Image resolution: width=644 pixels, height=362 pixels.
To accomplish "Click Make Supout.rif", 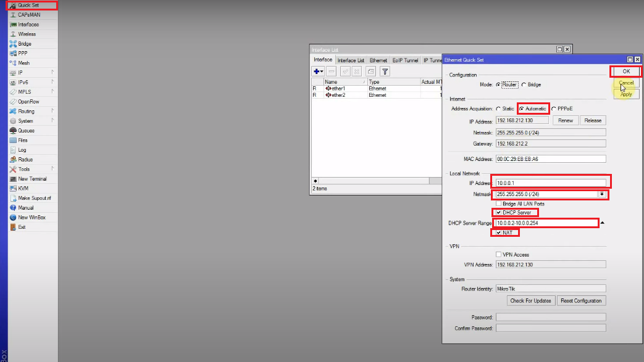I will (33, 198).
